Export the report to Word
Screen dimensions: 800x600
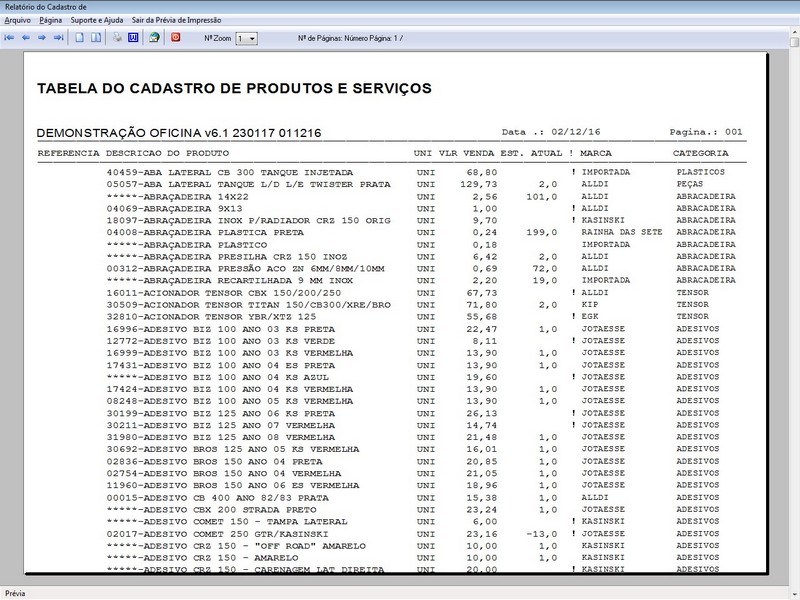point(134,38)
